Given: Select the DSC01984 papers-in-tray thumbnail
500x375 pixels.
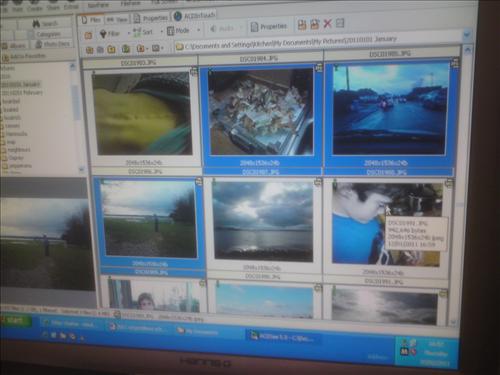Looking at the screenshot, I should [x=260, y=112].
